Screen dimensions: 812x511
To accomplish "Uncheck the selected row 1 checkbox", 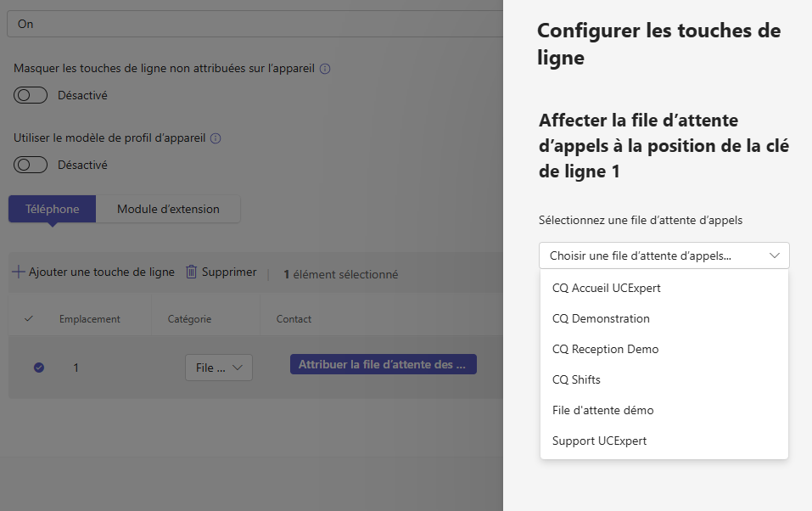I will [39, 368].
